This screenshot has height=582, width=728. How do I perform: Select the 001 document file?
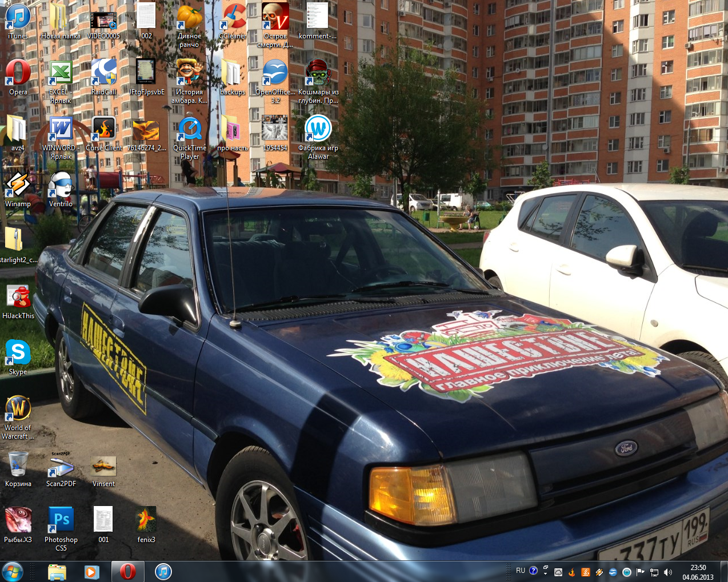(103, 525)
